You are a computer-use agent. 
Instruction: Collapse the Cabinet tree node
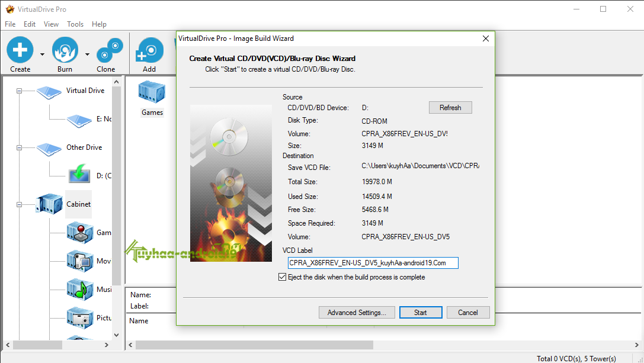(x=19, y=204)
